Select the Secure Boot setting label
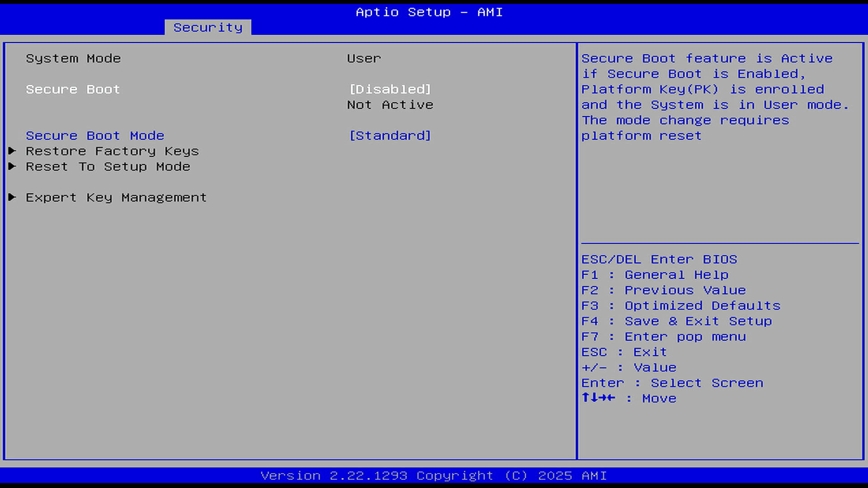The width and height of the screenshot is (868, 488). pos(73,89)
